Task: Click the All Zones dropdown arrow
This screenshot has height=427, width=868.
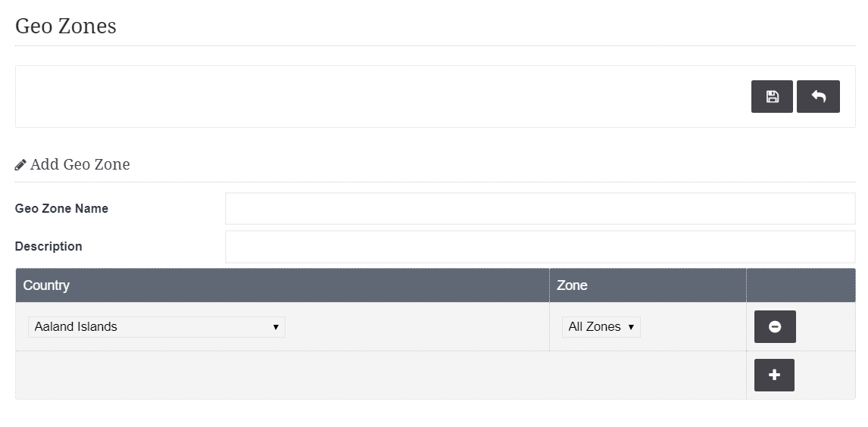Action: (630, 327)
